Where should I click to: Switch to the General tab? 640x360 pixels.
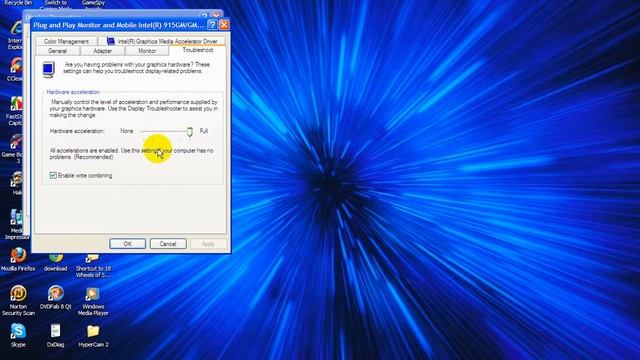click(57, 51)
